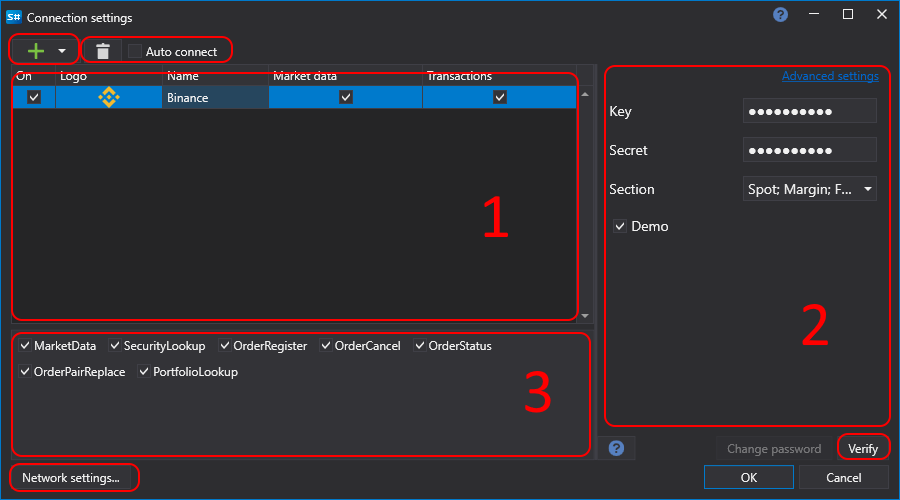This screenshot has height=500, width=900.
Task: Minimize the Connection settings window
Action: [814, 14]
